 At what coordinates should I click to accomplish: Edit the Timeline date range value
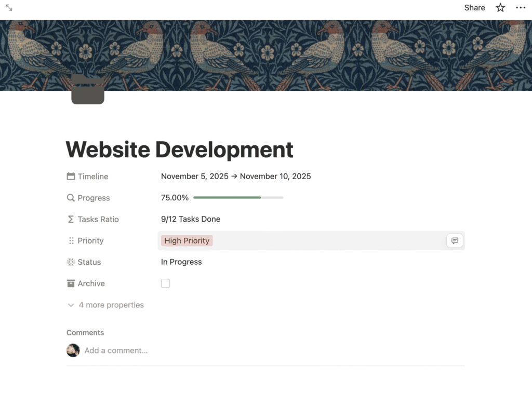pyautogui.click(x=236, y=176)
